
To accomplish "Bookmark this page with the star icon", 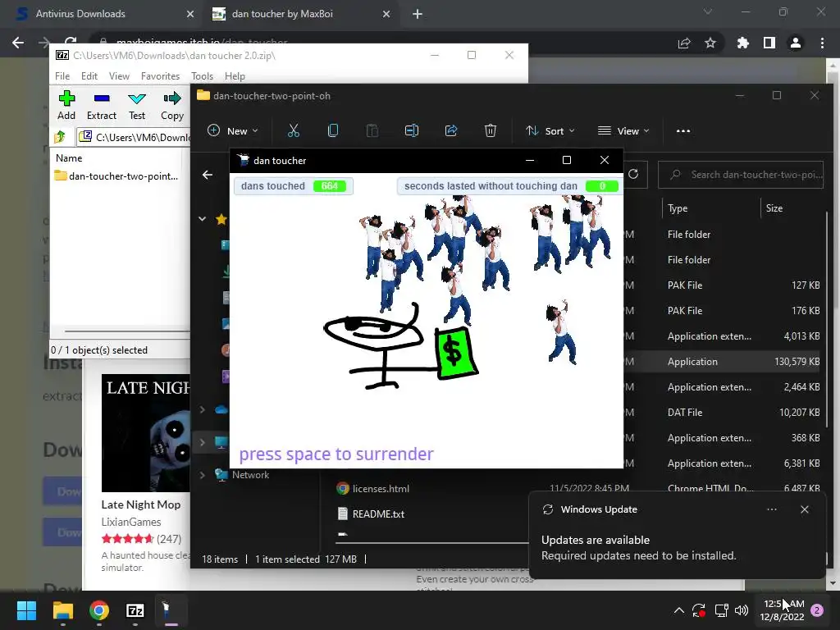I will [x=710, y=43].
